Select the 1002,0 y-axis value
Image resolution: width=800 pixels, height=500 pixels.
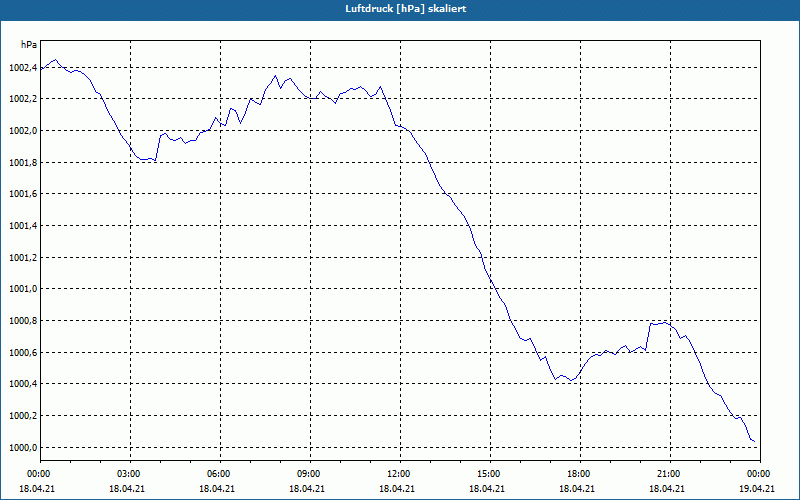(x=23, y=131)
